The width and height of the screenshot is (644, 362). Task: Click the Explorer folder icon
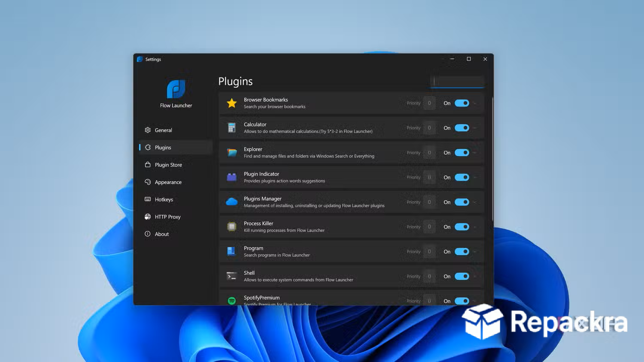pos(232,153)
